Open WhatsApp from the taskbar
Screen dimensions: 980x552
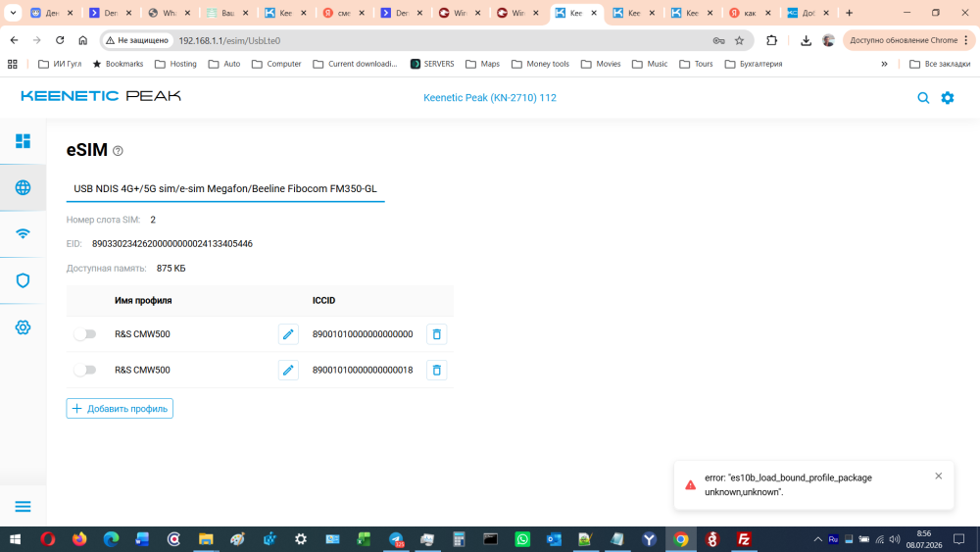[522, 539]
